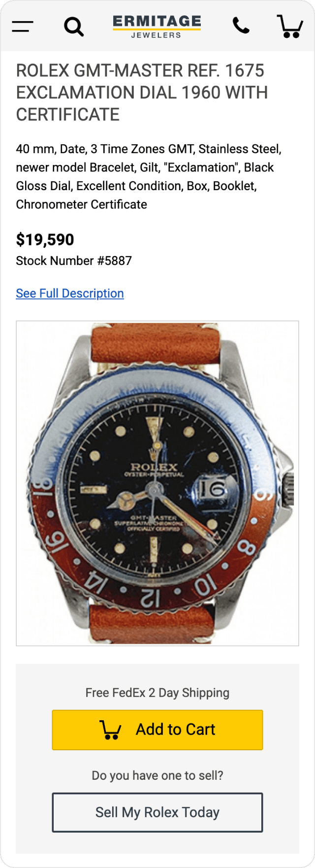Click the 40 mm product description paragraph

[149, 176]
